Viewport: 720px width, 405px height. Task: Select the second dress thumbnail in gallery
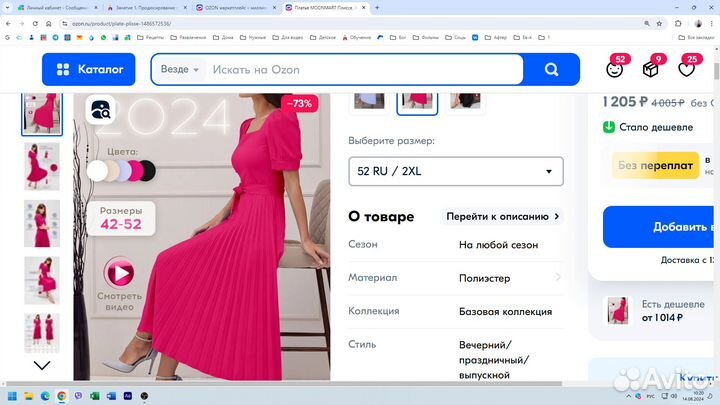point(42,166)
